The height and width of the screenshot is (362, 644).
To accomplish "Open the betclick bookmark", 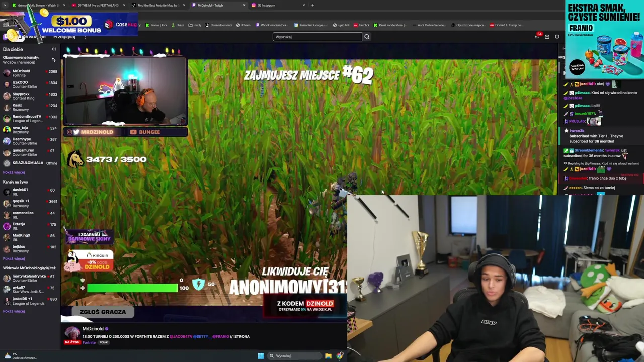I will pyautogui.click(x=362, y=25).
